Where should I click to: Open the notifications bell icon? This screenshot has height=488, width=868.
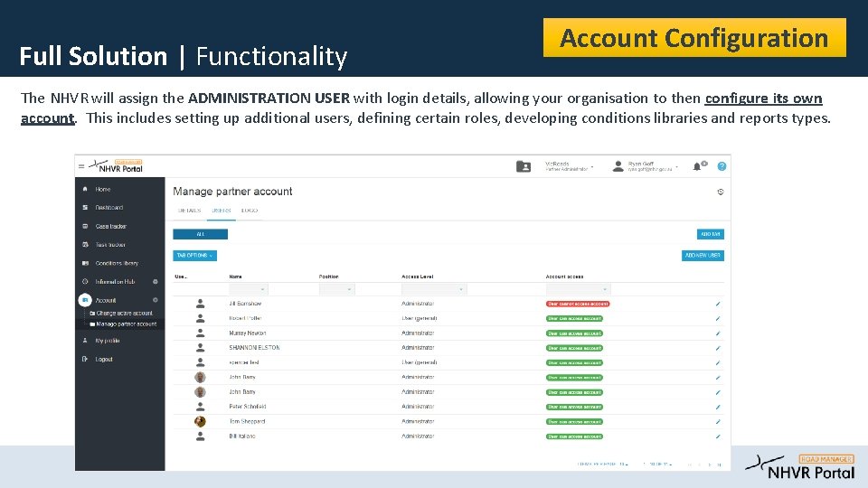click(x=697, y=166)
